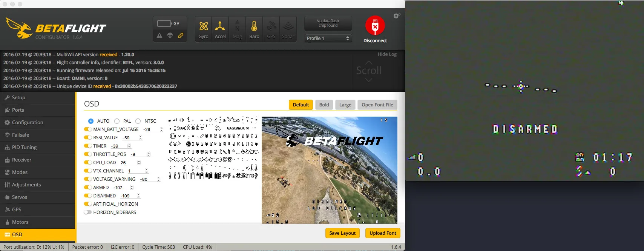
Task: Click the VTX_CHANNEL value stepper
Action: (x=146, y=171)
